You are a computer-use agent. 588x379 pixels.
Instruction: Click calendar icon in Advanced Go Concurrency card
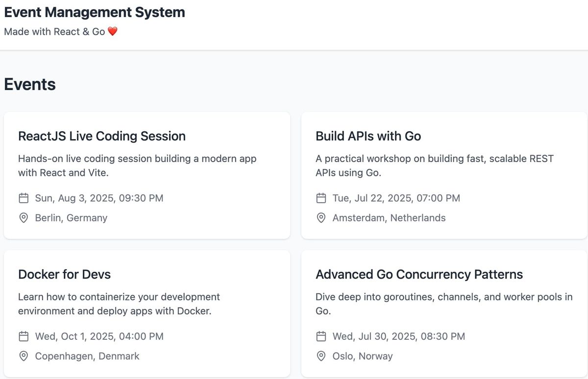321,336
